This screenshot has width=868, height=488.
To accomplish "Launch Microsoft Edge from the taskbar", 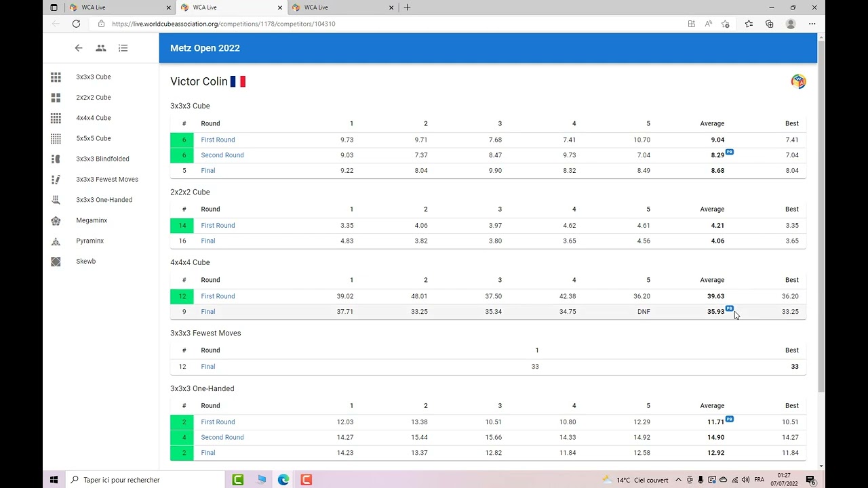I will click(283, 480).
